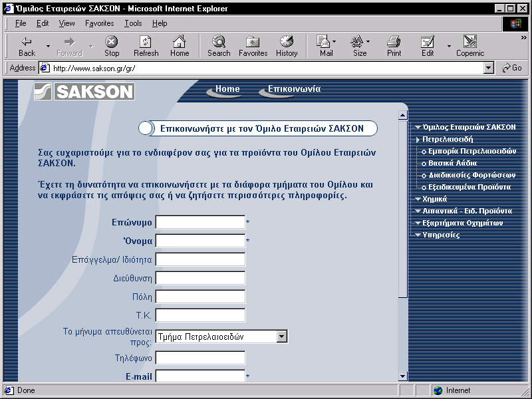The image size is (532, 399).
Task: Click the Τ.Κ. input field
Action: tap(200, 315)
